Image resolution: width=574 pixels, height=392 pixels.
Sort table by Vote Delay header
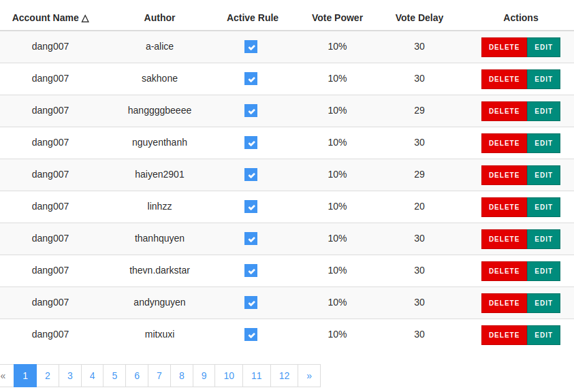click(419, 18)
